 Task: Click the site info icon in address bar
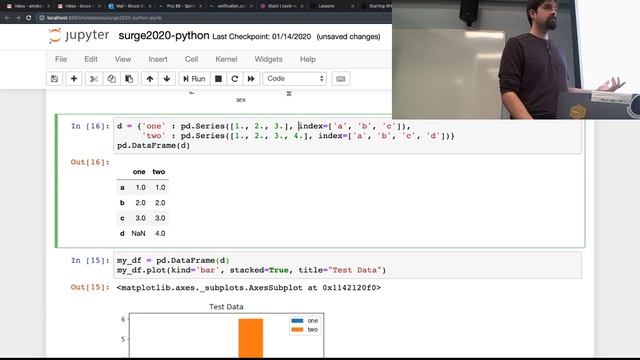(42, 18)
